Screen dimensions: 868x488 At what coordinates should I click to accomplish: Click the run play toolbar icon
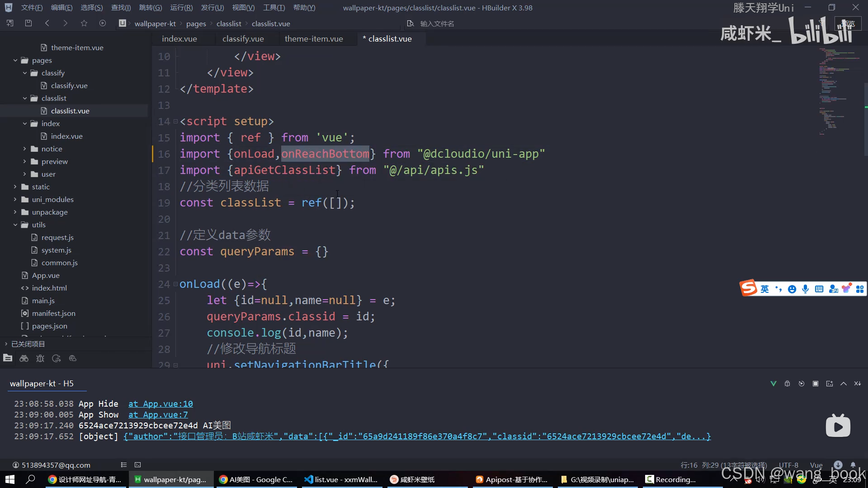pos(103,23)
